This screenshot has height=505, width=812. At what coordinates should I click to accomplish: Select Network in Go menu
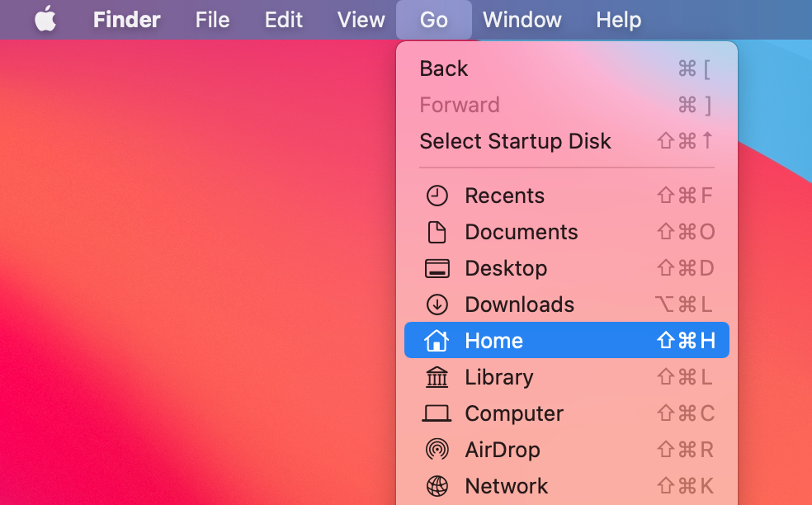[x=567, y=486]
